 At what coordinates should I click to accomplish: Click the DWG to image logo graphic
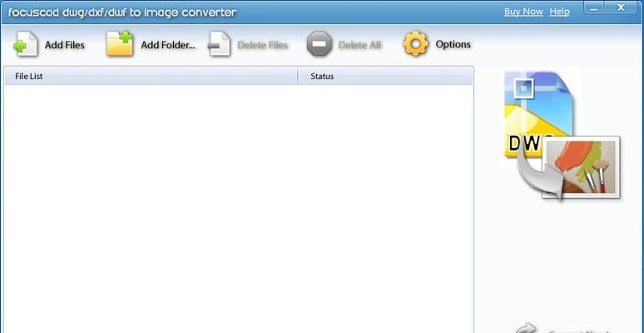coord(562,136)
